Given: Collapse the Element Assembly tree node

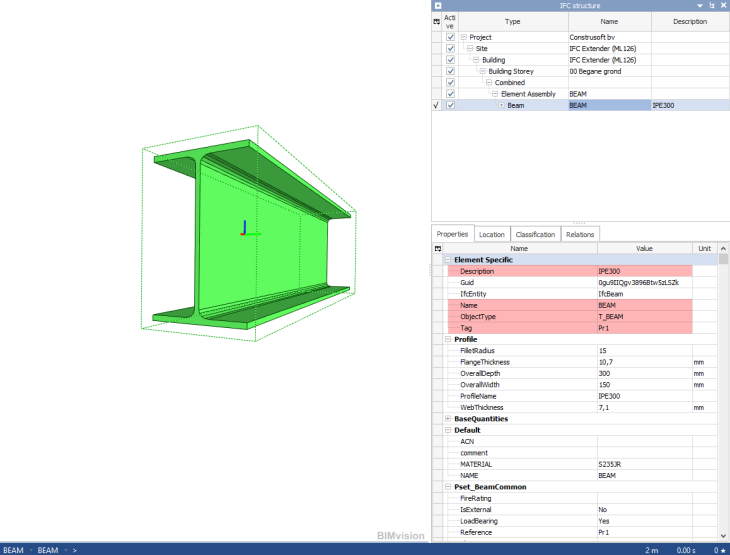Looking at the screenshot, I should (495, 94).
